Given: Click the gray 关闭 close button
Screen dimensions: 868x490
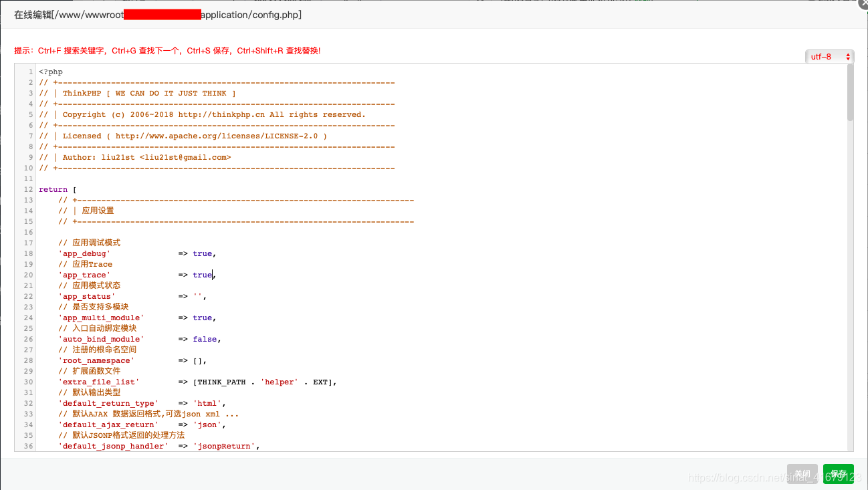Looking at the screenshot, I should [802, 474].
